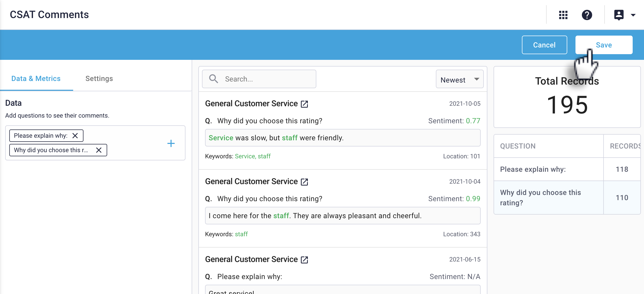Expand the account dropdown arrow
This screenshot has height=294, width=644.
(x=633, y=15)
